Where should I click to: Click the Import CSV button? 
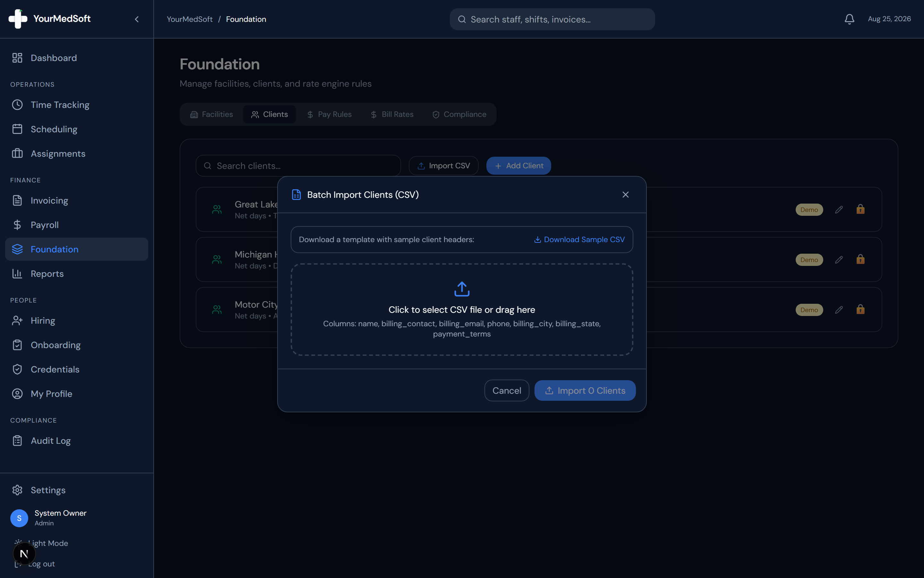tap(444, 165)
